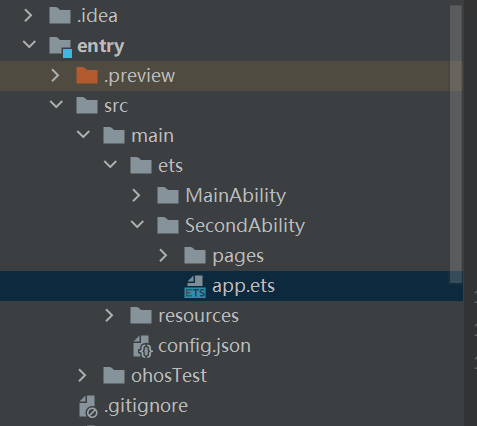
Task: Click the .gitignore file icon
Action: click(x=88, y=406)
